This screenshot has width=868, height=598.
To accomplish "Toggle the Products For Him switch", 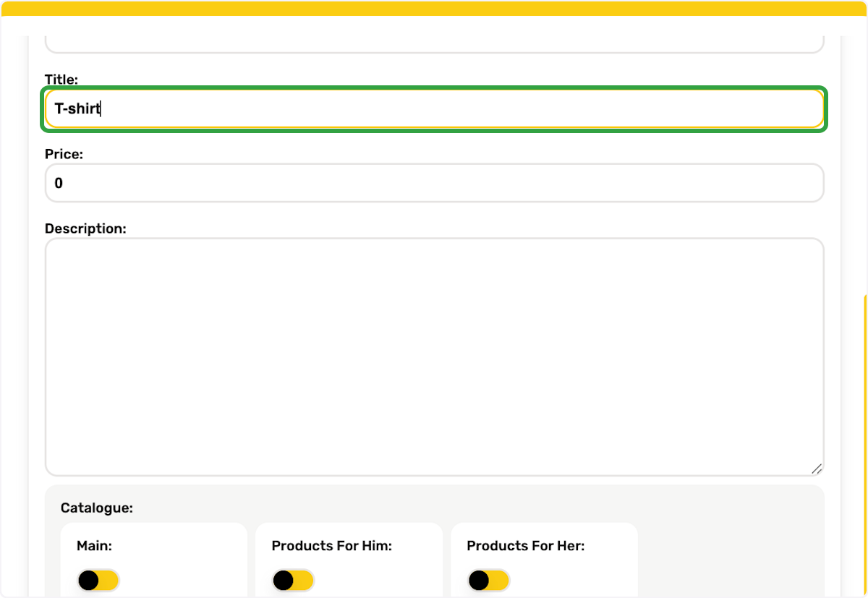I will (x=294, y=580).
